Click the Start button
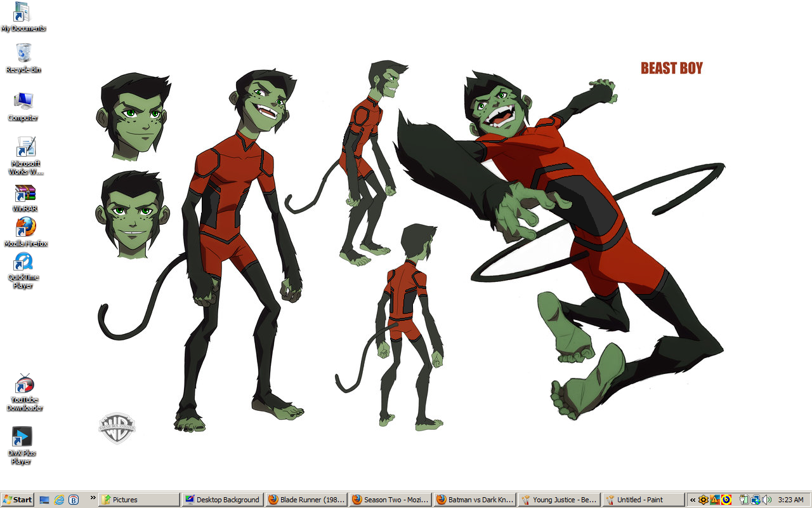This screenshot has width=812, height=508. click(x=17, y=500)
